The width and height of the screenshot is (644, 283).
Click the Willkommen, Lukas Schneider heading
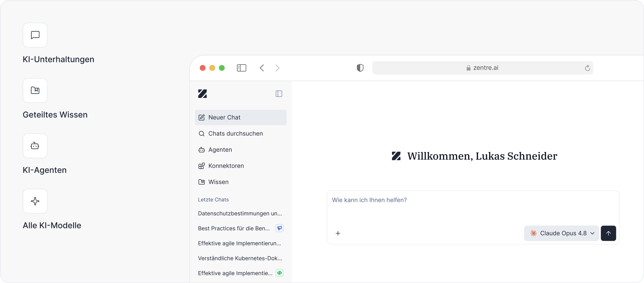coord(482,156)
